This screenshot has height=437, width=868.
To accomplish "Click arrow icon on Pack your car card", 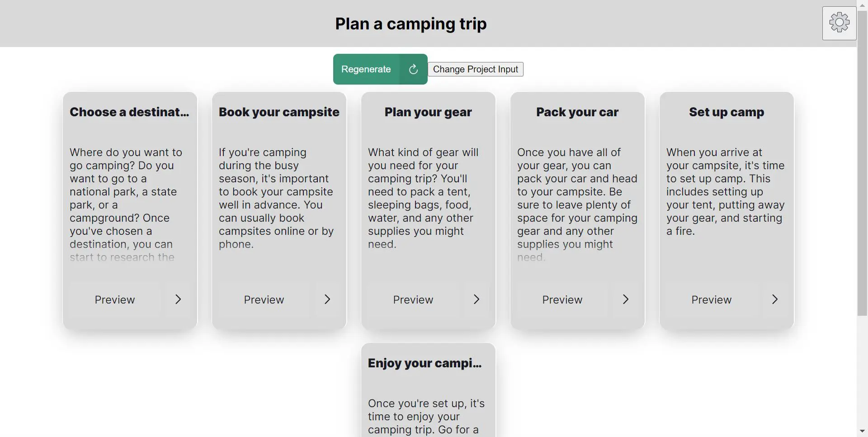I will 626,299.
